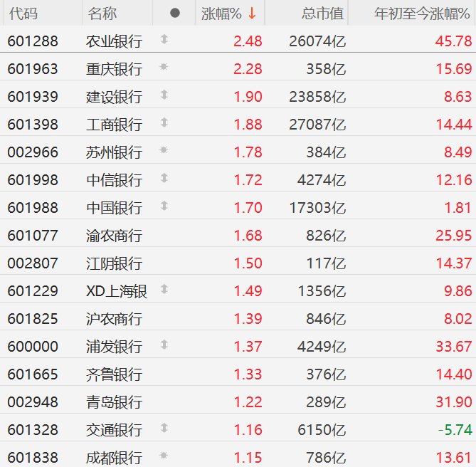Click stock code 601288
476x467 pixels.
[33, 41]
